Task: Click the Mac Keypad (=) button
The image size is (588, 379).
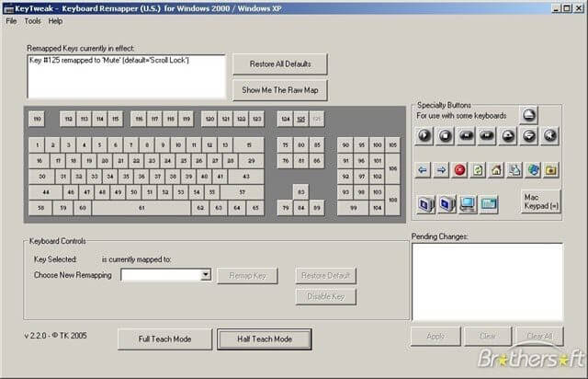Action: [x=541, y=201]
